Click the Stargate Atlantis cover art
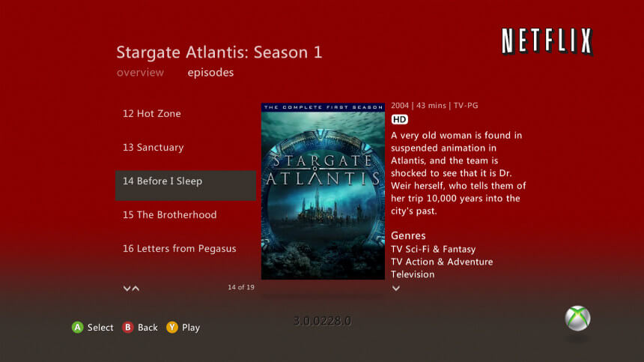Image resolution: width=644 pixels, height=362 pixels. click(x=323, y=191)
